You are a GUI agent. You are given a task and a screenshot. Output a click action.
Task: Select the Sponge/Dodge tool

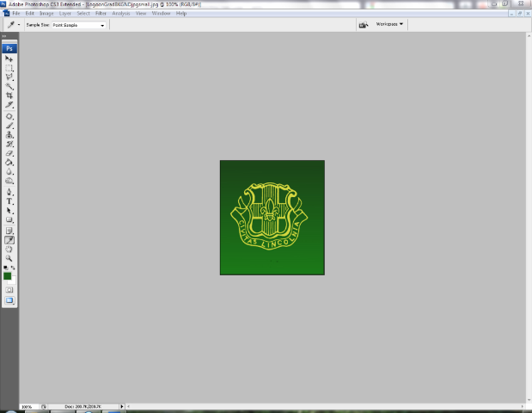pyautogui.click(x=9, y=181)
